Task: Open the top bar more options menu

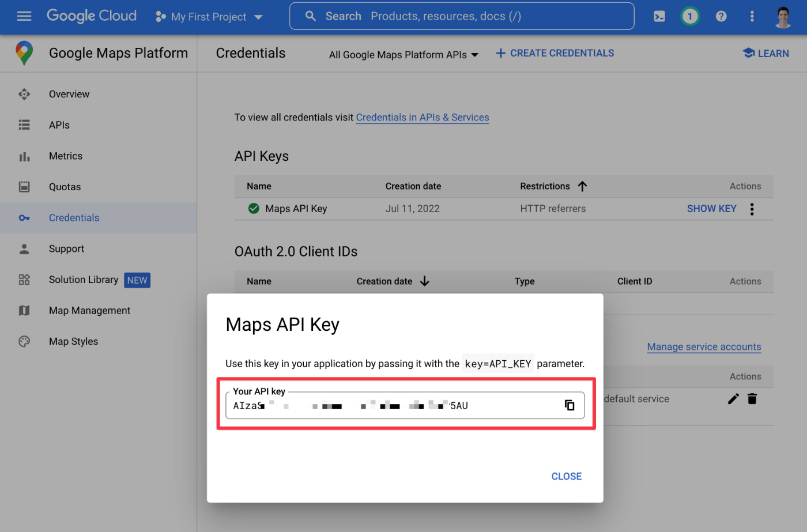Action: pyautogui.click(x=752, y=16)
